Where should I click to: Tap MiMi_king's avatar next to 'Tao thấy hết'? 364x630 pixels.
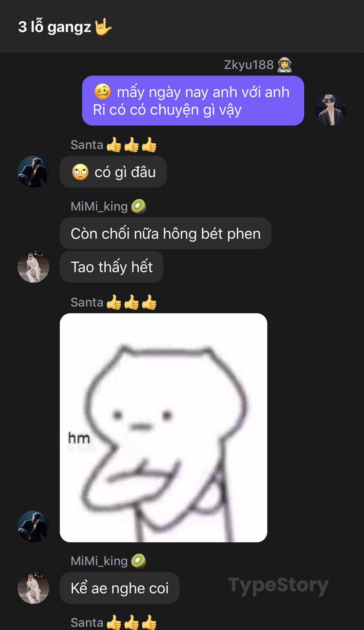pos(33,267)
